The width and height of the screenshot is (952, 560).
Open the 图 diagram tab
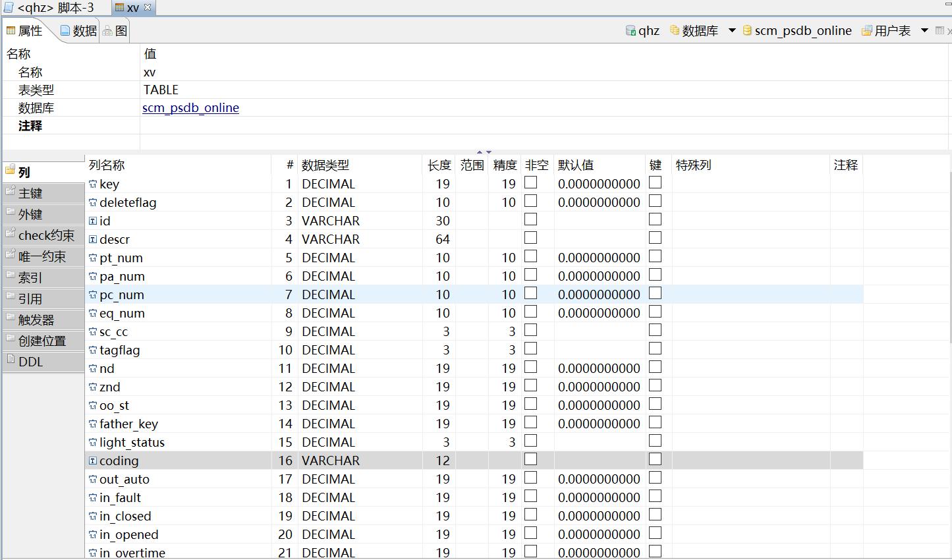pyautogui.click(x=115, y=30)
